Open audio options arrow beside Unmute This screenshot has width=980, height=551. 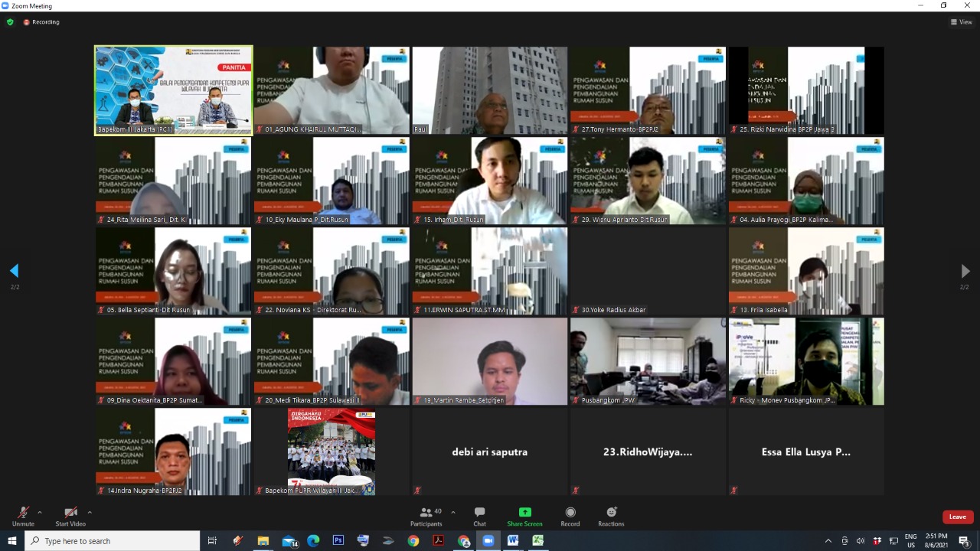click(40, 512)
